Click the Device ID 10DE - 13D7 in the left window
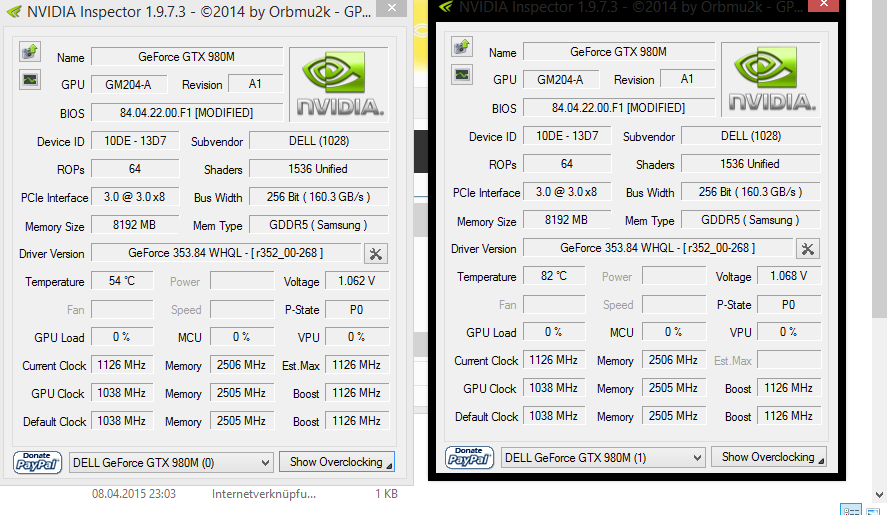 [135, 141]
